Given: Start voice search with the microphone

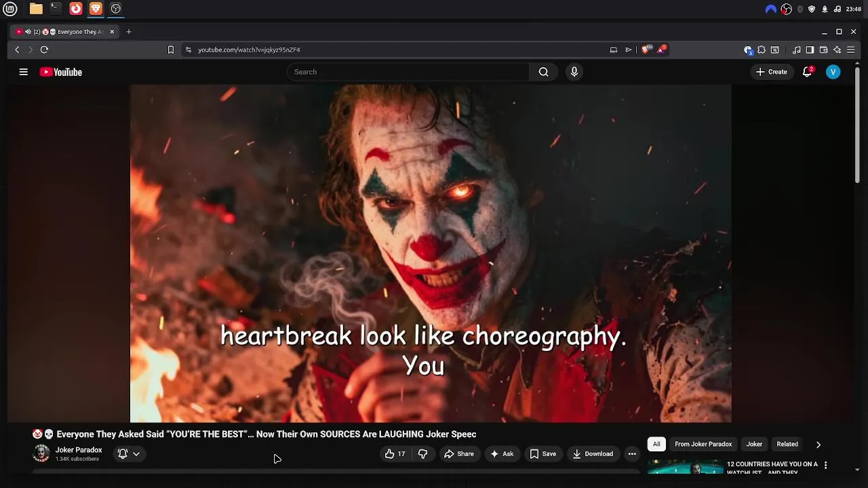Looking at the screenshot, I should tap(574, 72).
